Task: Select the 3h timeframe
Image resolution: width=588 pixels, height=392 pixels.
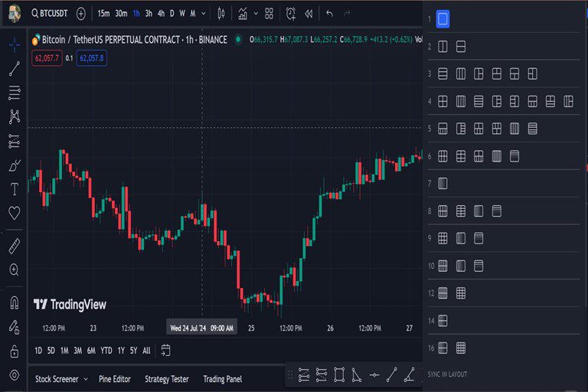Action: coord(149,14)
